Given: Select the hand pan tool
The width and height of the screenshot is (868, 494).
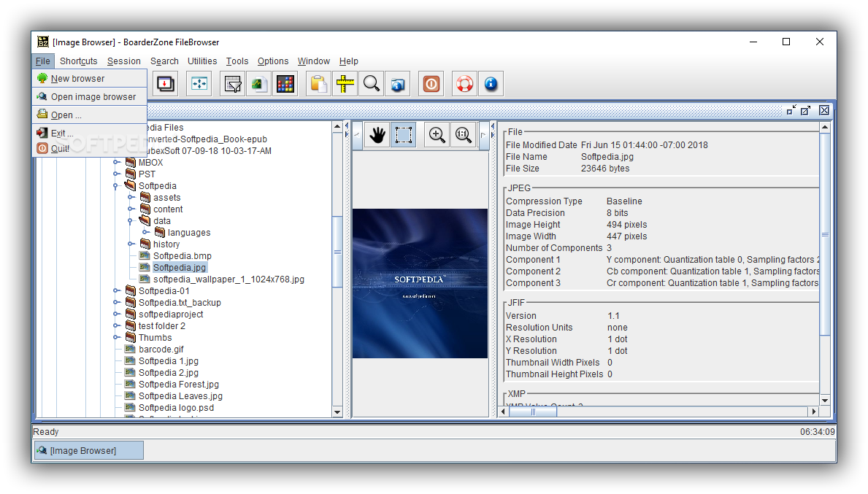Looking at the screenshot, I should tap(377, 135).
